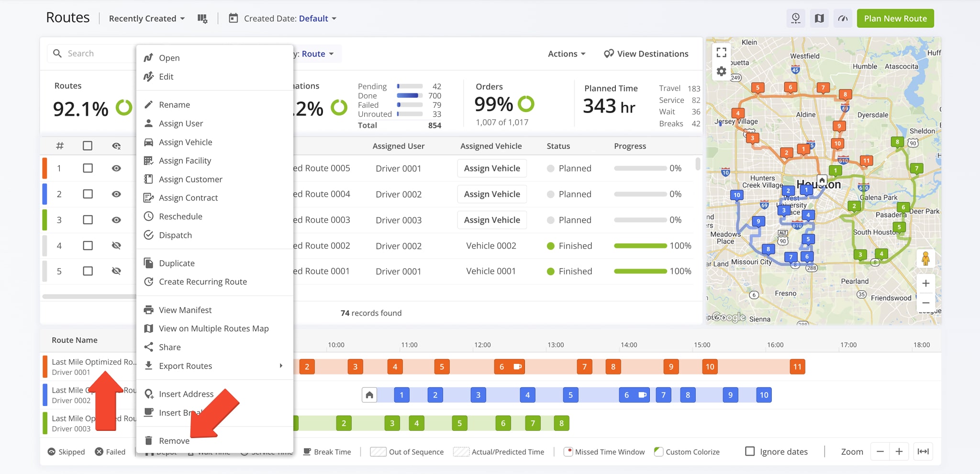Choose Assign Facility in the context menu
980x474 pixels.
(x=185, y=160)
